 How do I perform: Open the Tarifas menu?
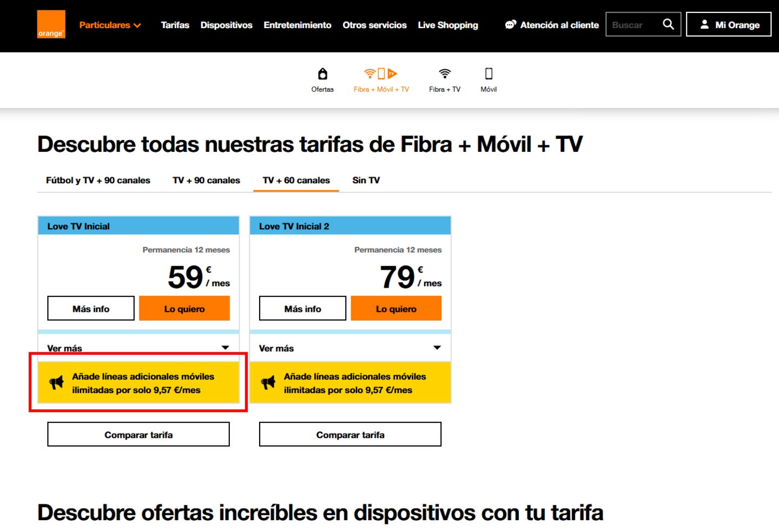click(175, 25)
